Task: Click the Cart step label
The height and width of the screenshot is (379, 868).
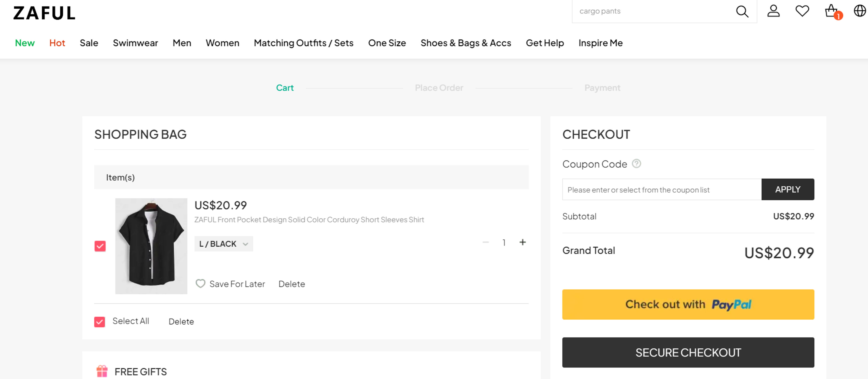Action: (x=285, y=88)
